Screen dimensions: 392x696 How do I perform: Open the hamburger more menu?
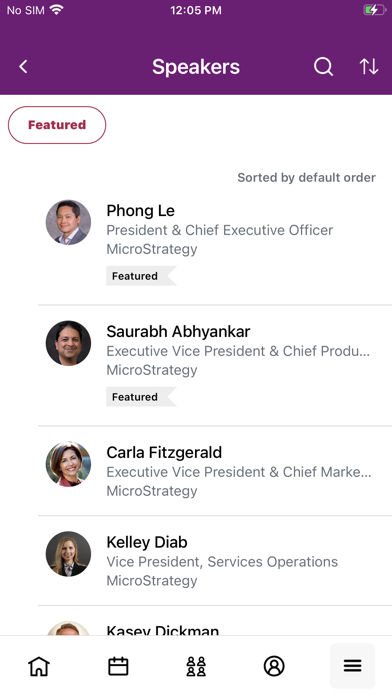(352, 666)
